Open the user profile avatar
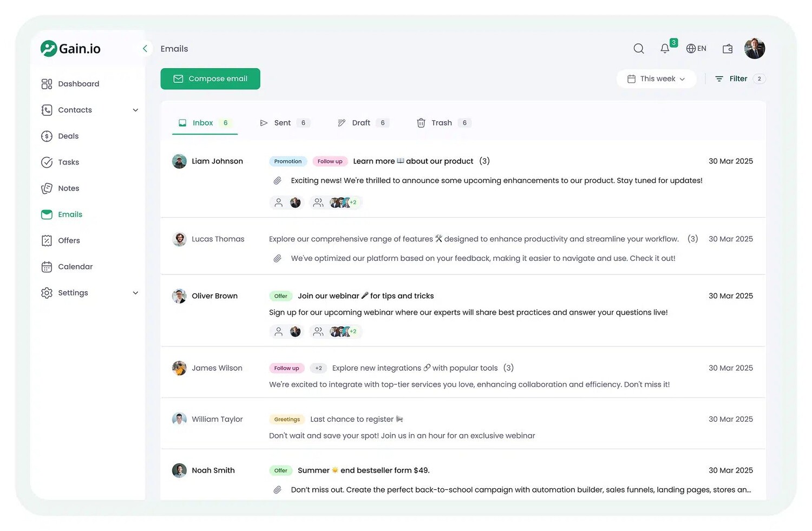The width and height of the screenshot is (812, 531). coord(754,49)
